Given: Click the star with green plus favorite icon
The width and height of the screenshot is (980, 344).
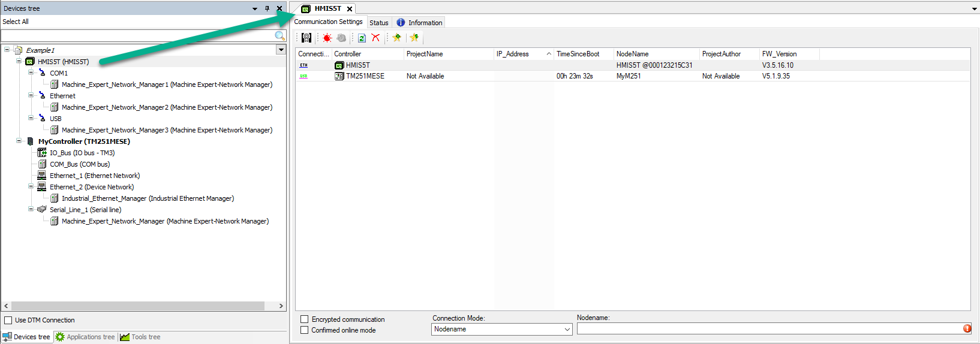Looking at the screenshot, I should [x=396, y=38].
